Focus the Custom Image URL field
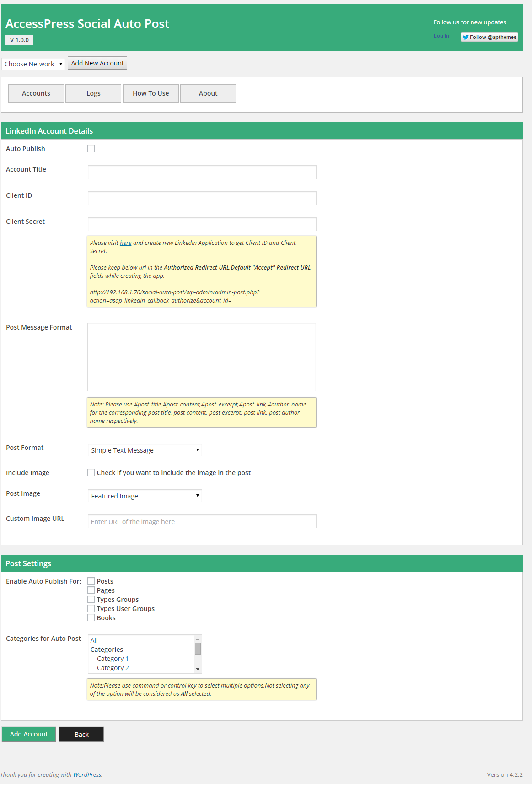This screenshot has height=785, width=532. point(202,521)
